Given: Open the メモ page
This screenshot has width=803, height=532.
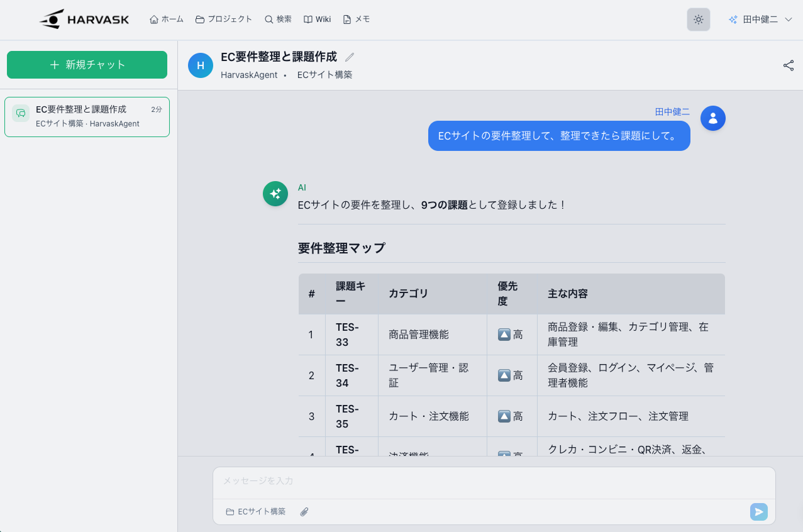Looking at the screenshot, I should 356,19.
